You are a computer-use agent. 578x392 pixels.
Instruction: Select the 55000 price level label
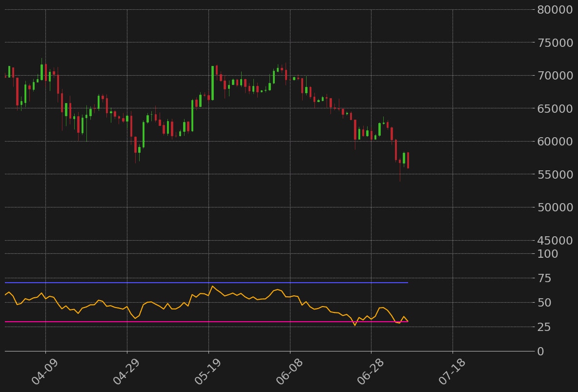tap(555, 174)
